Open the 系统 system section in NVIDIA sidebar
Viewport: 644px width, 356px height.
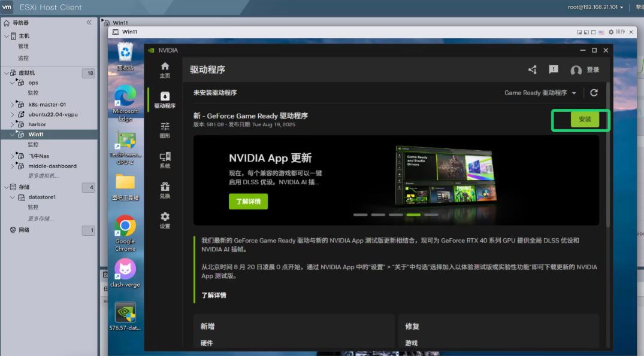165,160
